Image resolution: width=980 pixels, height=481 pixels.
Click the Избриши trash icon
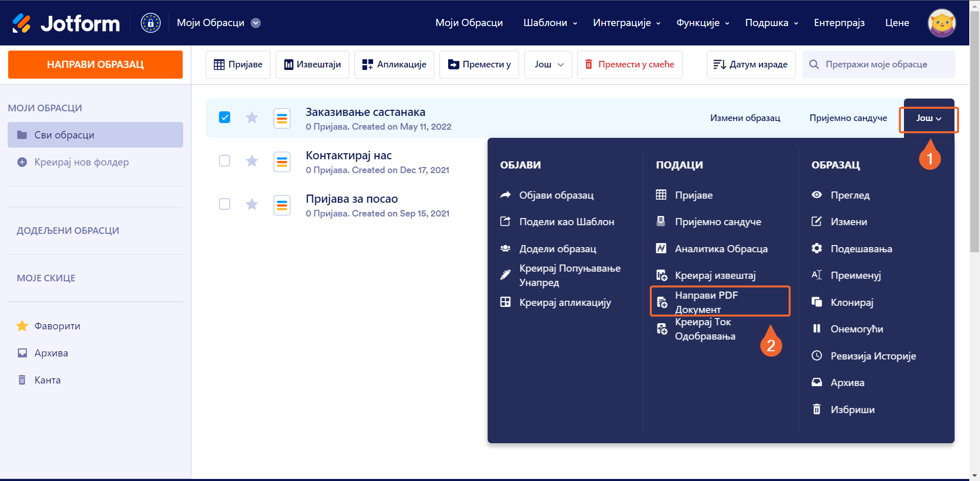coord(817,409)
